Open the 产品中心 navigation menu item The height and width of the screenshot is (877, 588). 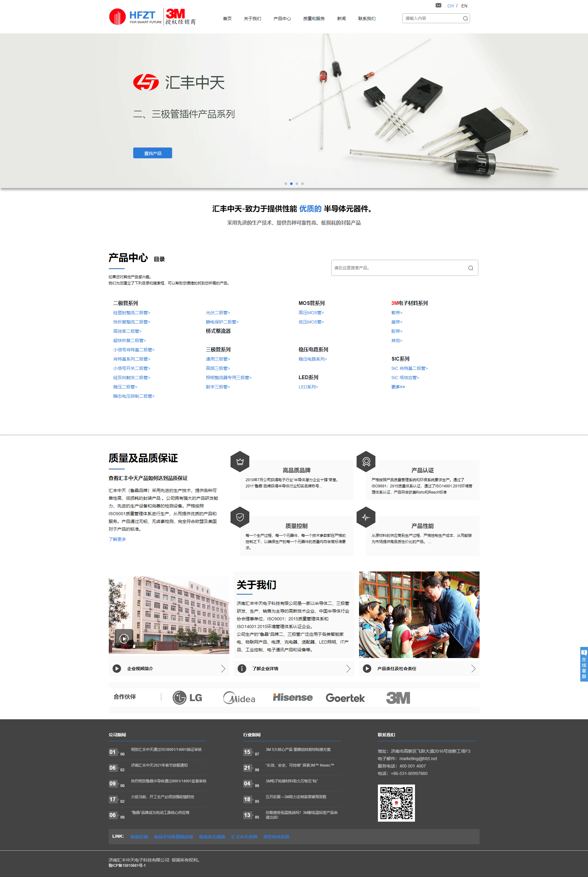tap(282, 18)
